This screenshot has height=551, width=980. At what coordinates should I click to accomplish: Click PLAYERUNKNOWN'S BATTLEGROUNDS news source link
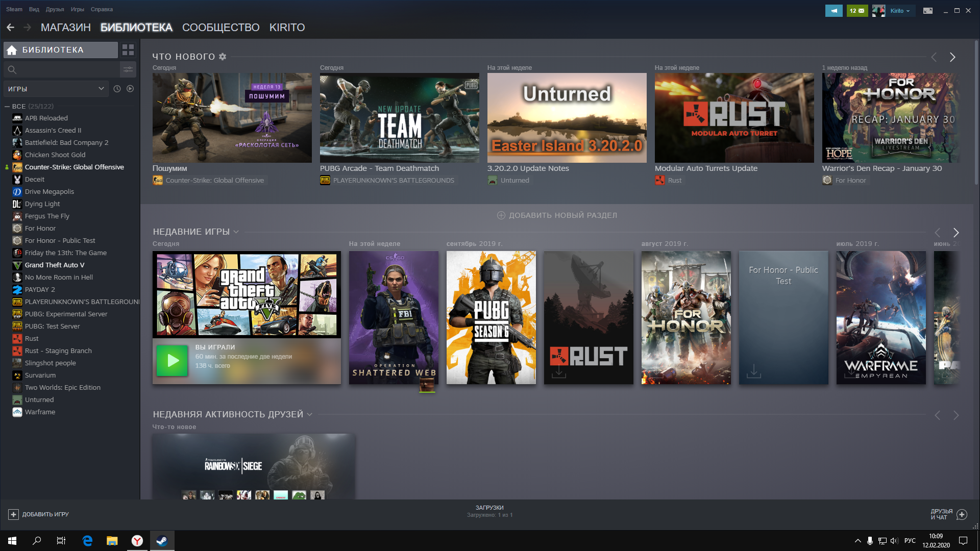(x=394, y=181)
